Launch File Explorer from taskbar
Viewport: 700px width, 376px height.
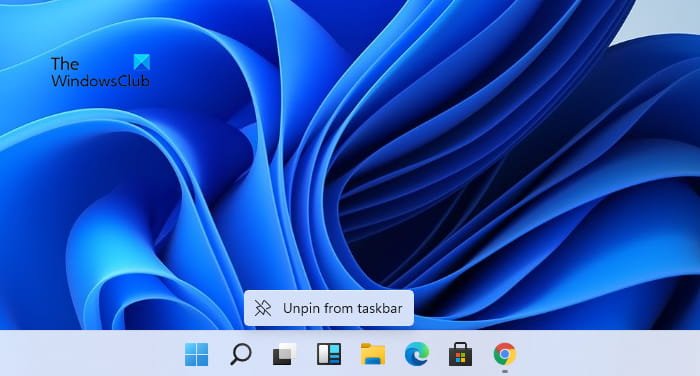coord(373,354)
